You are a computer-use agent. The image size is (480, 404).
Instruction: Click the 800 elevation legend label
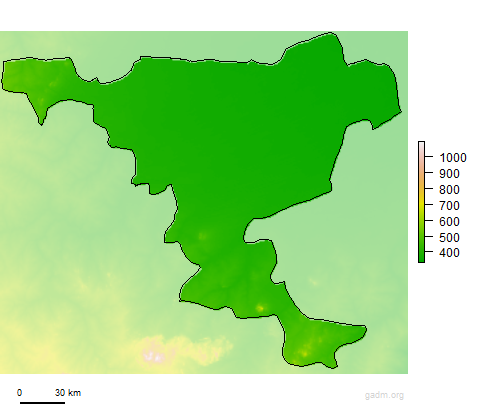(x=449, y=190)
